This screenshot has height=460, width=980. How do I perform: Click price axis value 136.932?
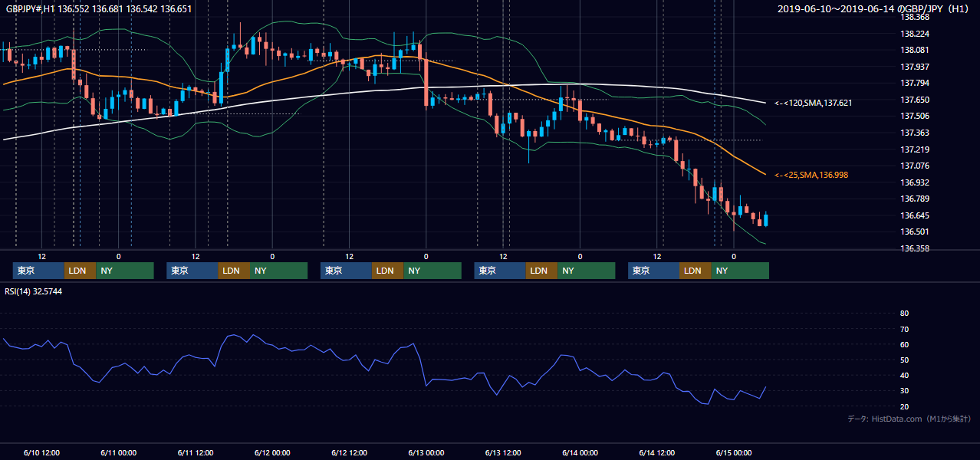(x=914, y=182)
